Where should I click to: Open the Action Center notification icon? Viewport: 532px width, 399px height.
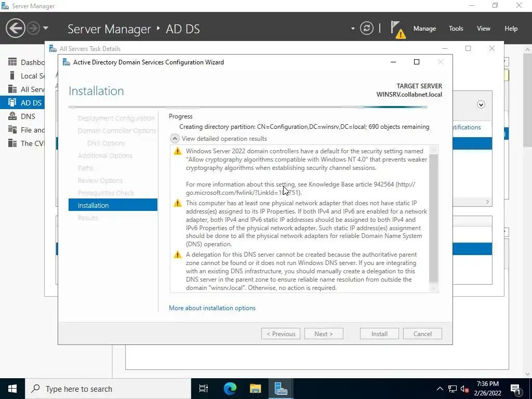coord(515,389)
